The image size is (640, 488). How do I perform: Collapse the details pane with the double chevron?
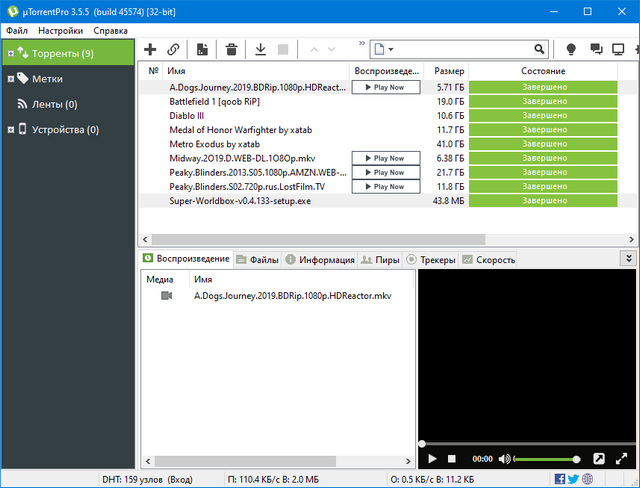(x=628, y=258)
